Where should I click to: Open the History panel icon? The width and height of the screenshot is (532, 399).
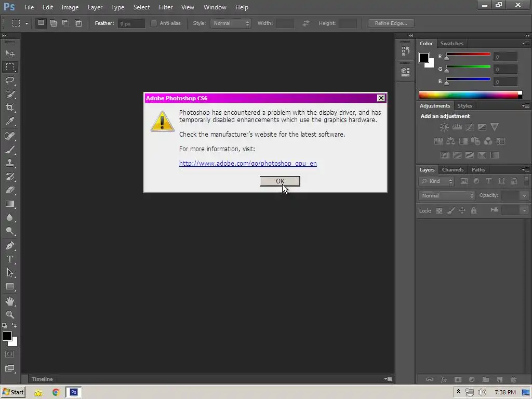tap(405, 51)
